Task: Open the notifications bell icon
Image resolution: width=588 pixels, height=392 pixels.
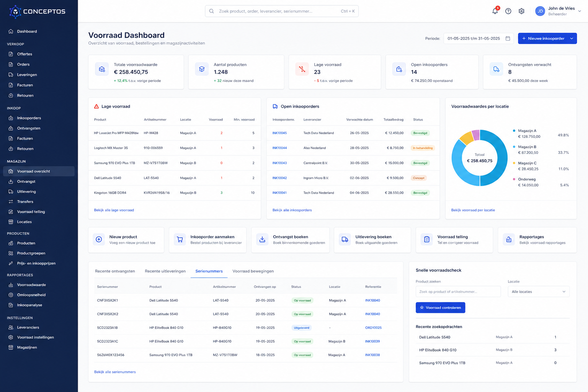Action: (x=495, y=11)
